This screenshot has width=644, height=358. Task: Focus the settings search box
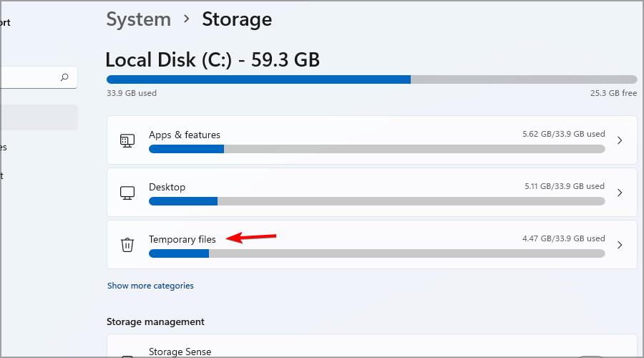click(39, 77)
